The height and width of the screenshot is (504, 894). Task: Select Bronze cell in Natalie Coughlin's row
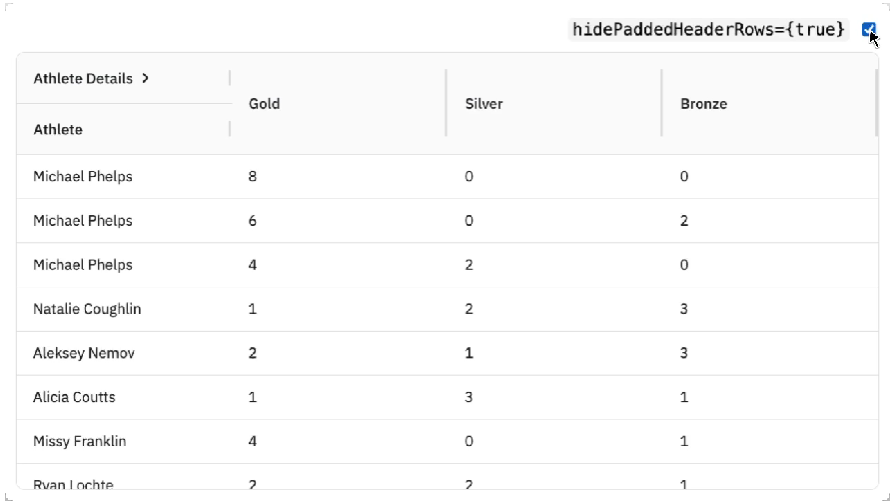tap(684, 309)
